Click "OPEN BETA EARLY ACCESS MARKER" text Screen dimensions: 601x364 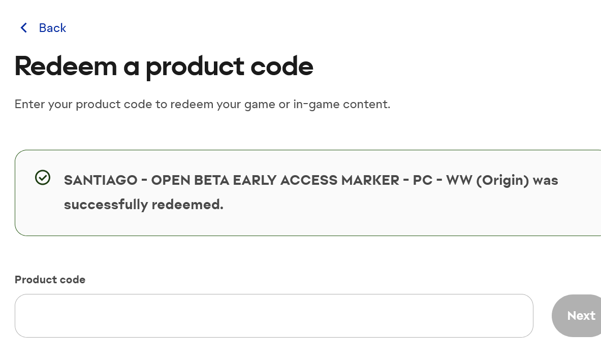(275, 180)
